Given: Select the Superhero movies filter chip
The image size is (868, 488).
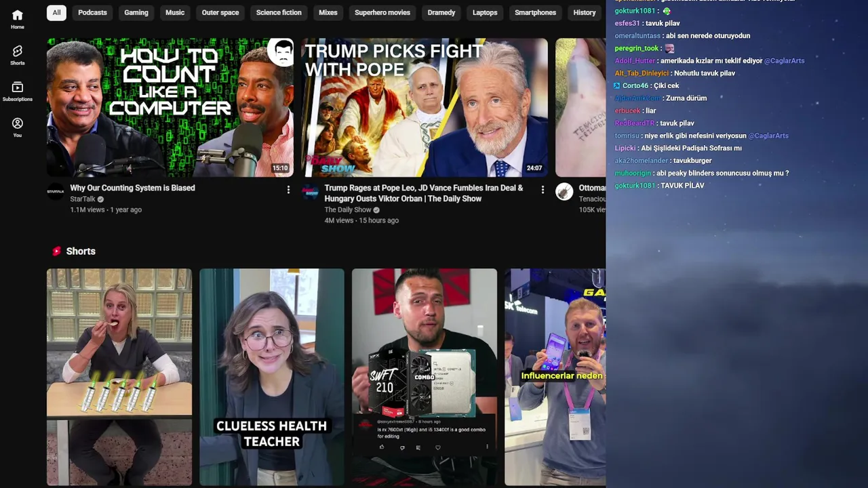Looking at the screenshot, I should (382, 12).
